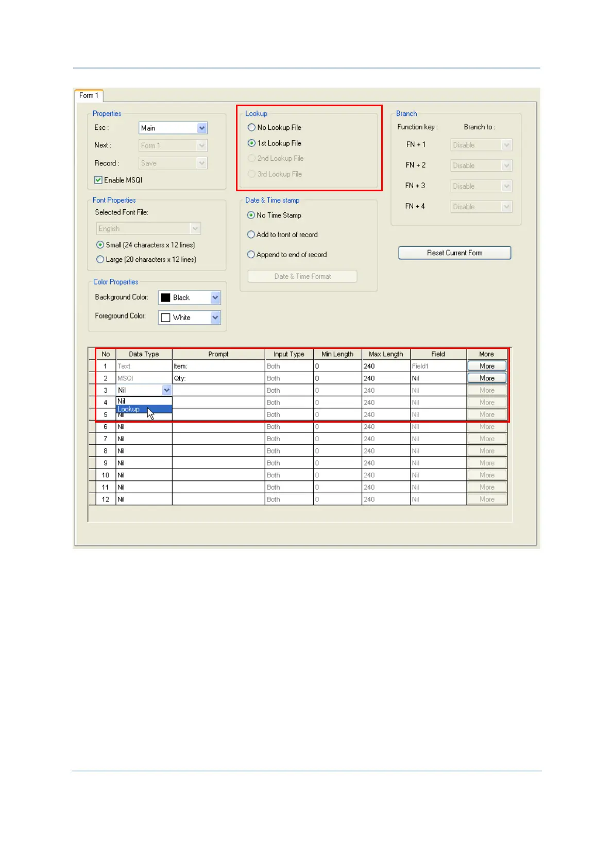Click the Both input type cell in row 1

[289, 366]
